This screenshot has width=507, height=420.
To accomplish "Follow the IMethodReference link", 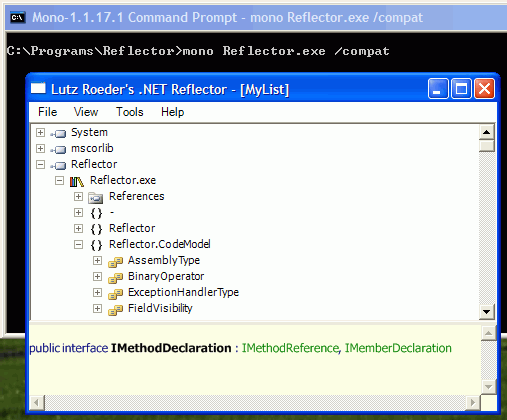I will click(290, 348).
